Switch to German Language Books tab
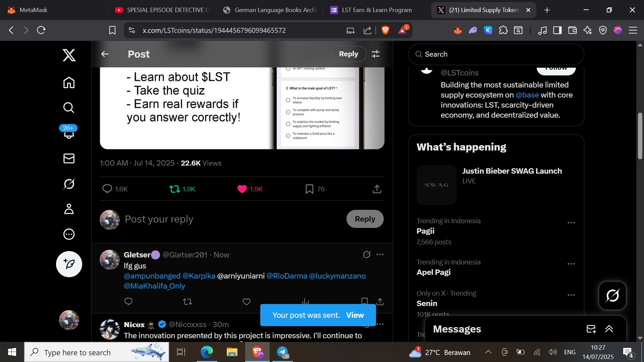Viewport: 644px width, 362px height. click(x=270, y=10)
